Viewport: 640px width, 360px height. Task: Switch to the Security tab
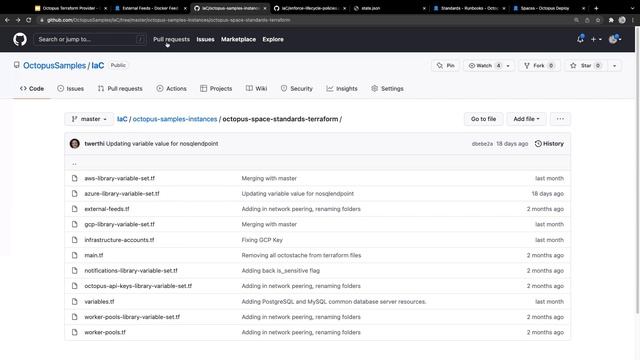pos(297,88)
